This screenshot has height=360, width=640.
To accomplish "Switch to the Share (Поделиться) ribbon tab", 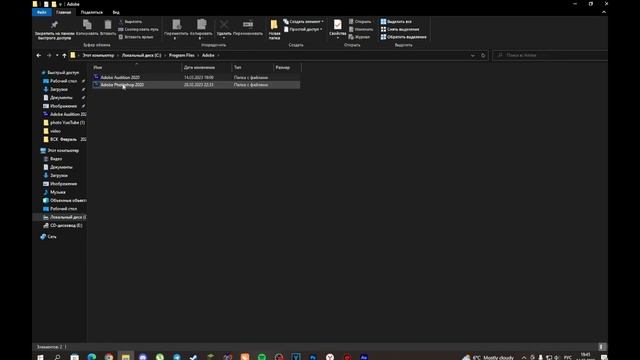I will tap(91, 12).
